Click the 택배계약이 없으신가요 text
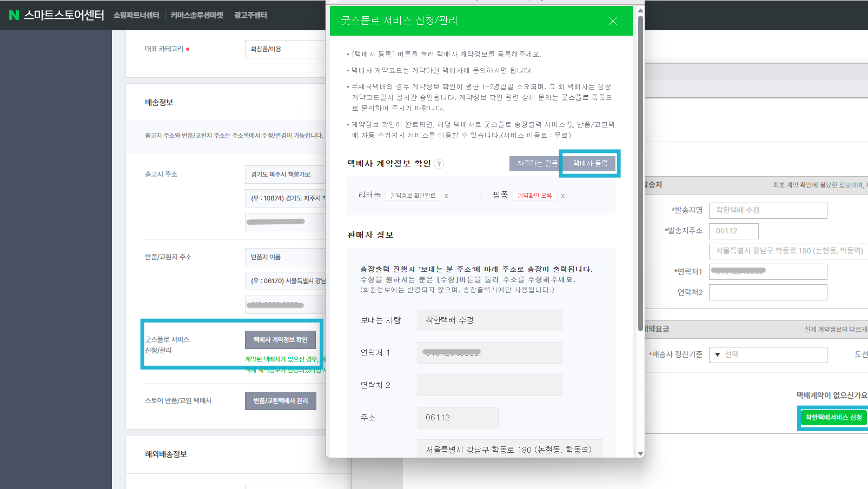This screenshot has height=489, width=868. [x=832, y=395]
